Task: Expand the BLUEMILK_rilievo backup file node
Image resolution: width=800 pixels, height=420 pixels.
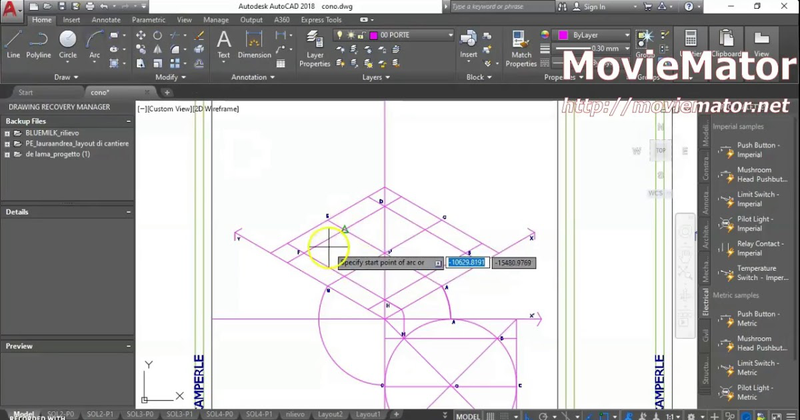Action: pos(7,133)
